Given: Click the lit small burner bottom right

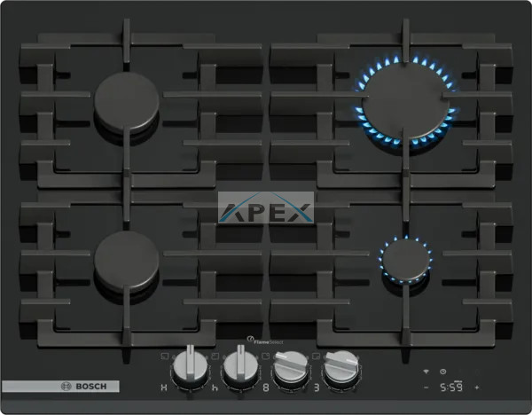Looking at the screenshot, I should [404, 258].
